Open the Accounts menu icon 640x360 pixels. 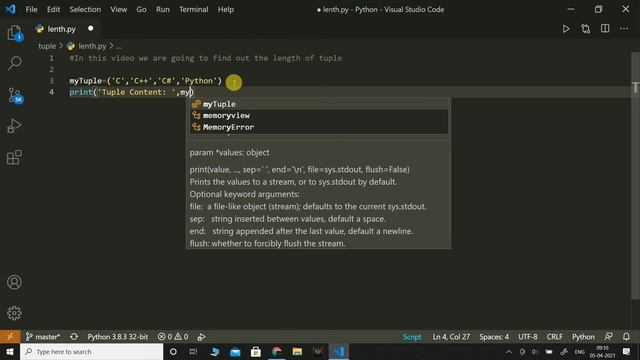(14, 282)
